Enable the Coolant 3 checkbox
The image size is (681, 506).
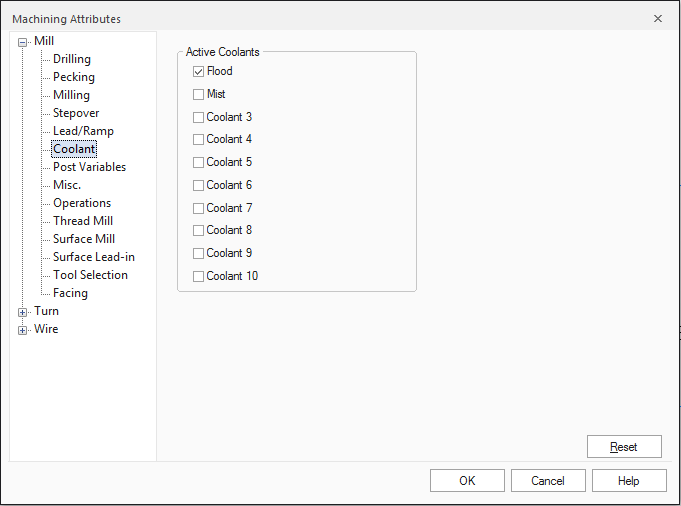198,118
